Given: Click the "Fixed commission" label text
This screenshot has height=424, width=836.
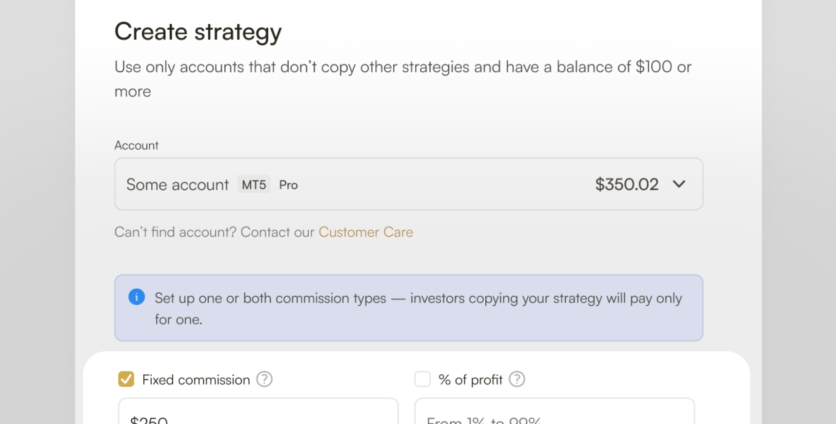Looking at the screenshot, I should (x=196, y=379).
